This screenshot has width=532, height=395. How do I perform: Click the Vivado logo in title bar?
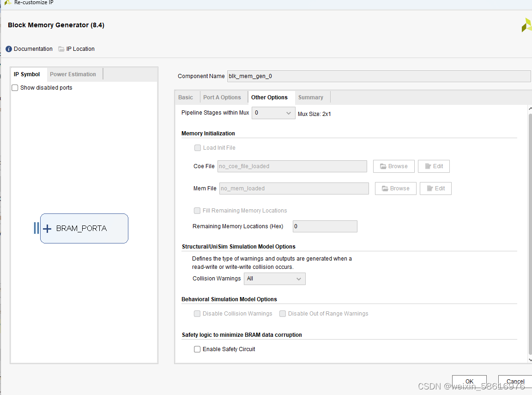coord(7,2)
